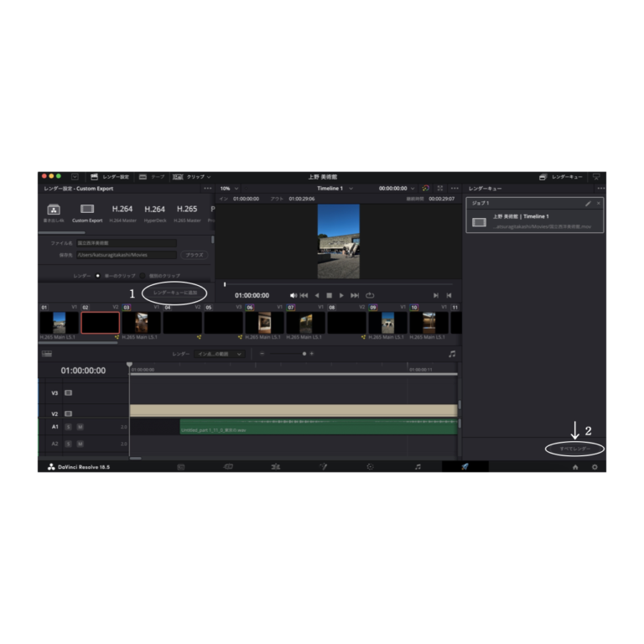The width and height of the screenshot is (644, 644).
Task: Open the Fairlight page music note icon
Action: pos(418,466)
